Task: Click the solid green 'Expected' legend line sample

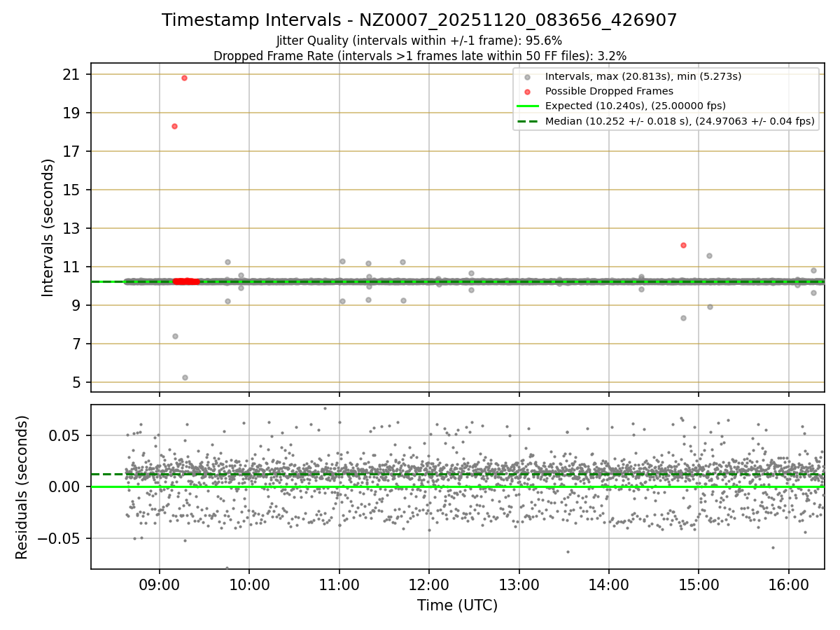Action: (x=527, y=106)
